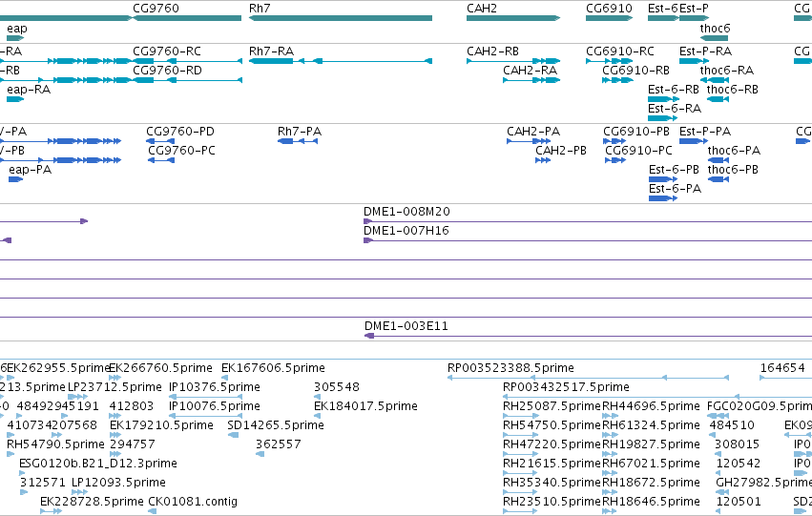Click the thoc6-RB transcript

click(x=718, y=99)
